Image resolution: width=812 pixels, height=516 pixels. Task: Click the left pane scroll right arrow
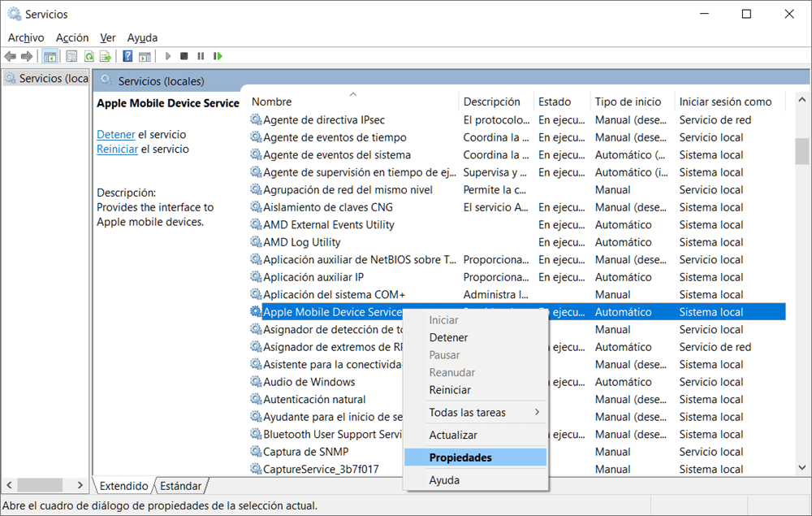point(80,485)
